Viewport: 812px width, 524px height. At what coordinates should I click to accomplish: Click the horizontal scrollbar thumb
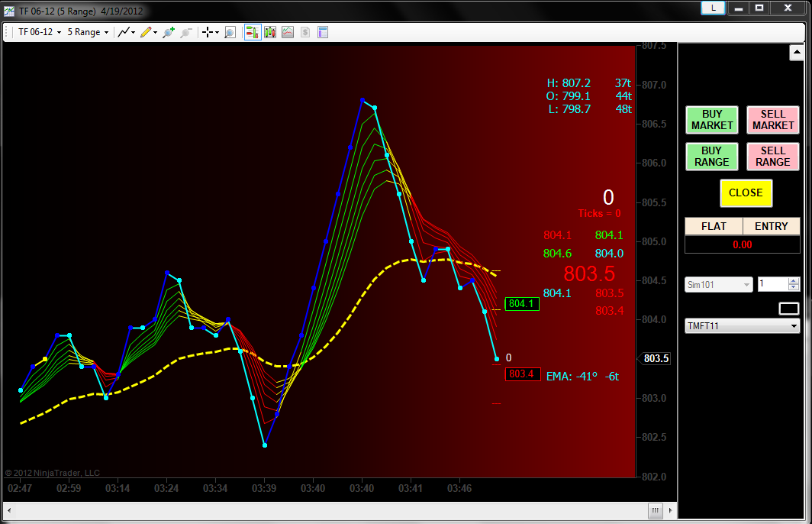[x=655, y=510]
